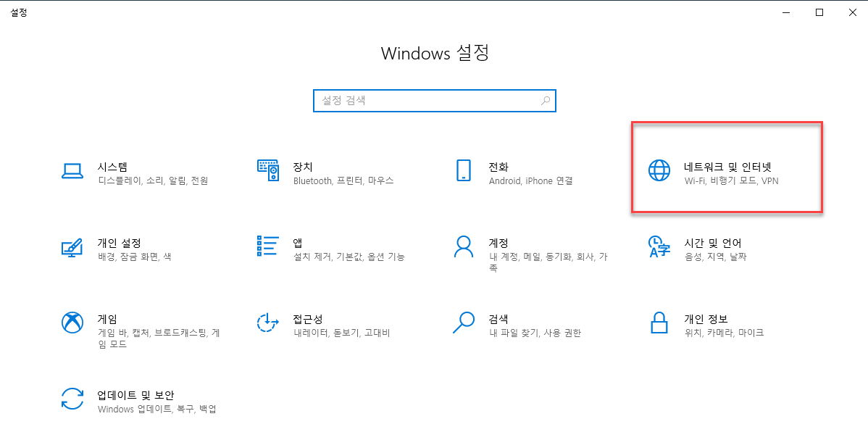Open 업데이트 및 보안 settings
This screenshot has height=432, width=868.
[135, 395]
